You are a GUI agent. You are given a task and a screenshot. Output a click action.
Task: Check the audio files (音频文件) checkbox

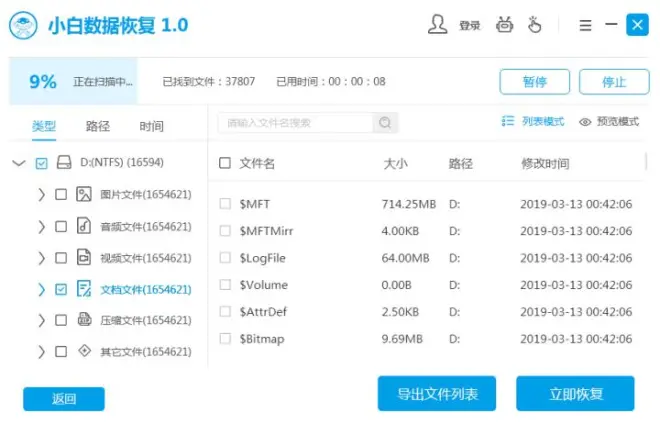[x=62, y=226]
